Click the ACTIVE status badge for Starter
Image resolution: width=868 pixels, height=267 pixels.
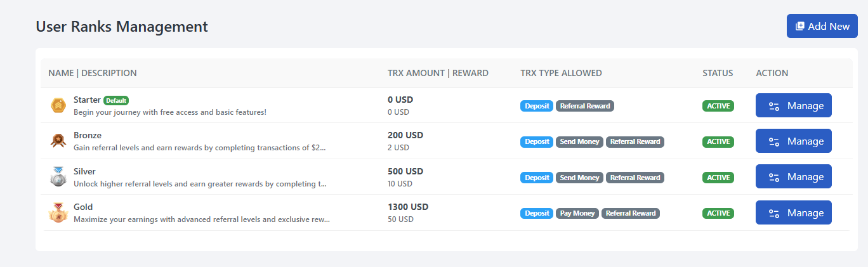pyautogui.click(x=718, y=106)
